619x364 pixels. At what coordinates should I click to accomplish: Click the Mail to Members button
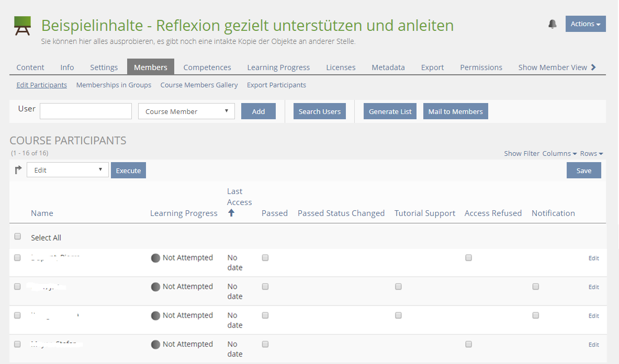(455, 111)
